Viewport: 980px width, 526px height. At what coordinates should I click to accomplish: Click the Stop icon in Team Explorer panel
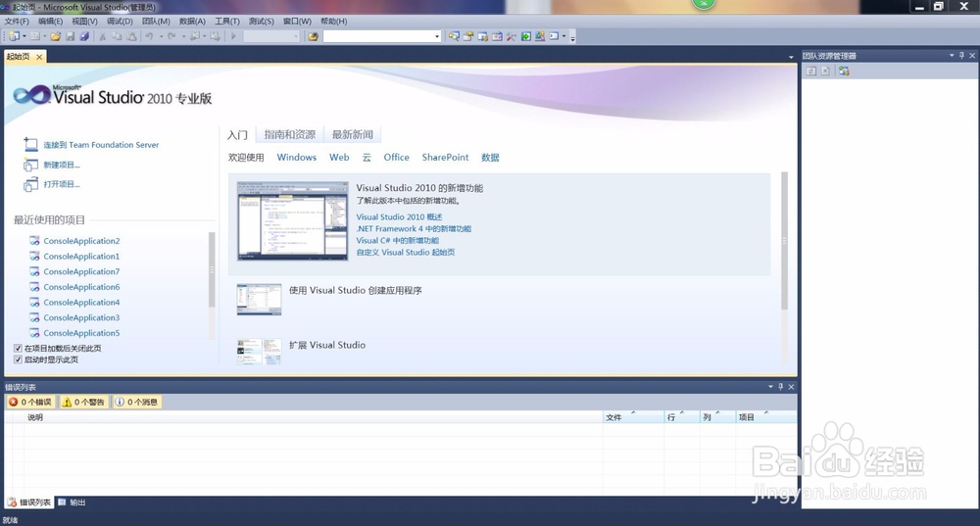point(825,72)
